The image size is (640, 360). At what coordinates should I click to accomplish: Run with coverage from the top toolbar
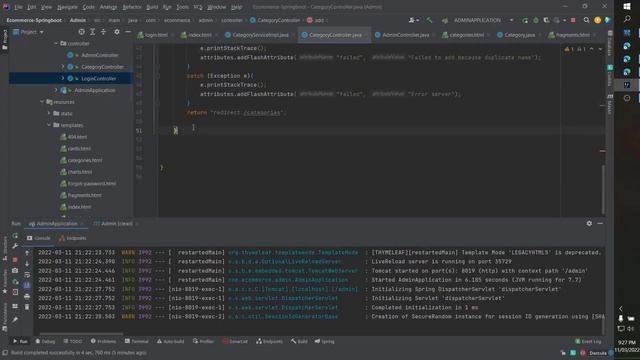(x=546, y=20)
